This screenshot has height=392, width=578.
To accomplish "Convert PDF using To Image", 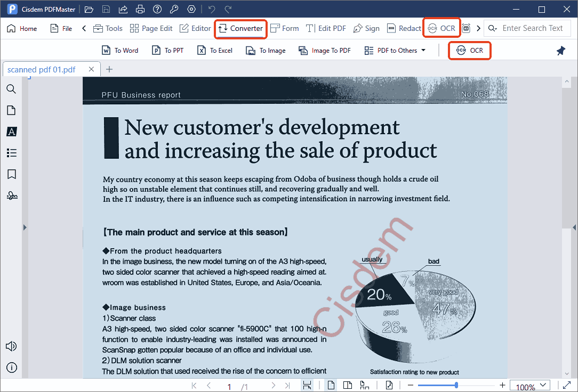I will click(x=266, y=51).
